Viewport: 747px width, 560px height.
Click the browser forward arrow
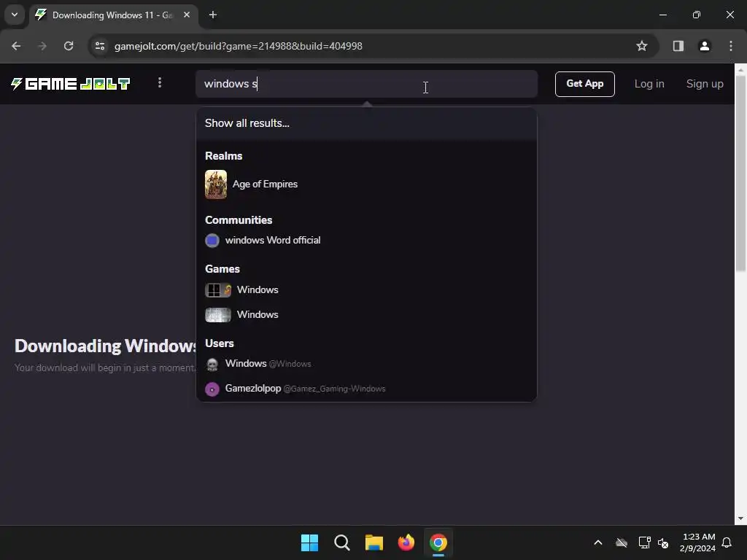click(42, 46)
